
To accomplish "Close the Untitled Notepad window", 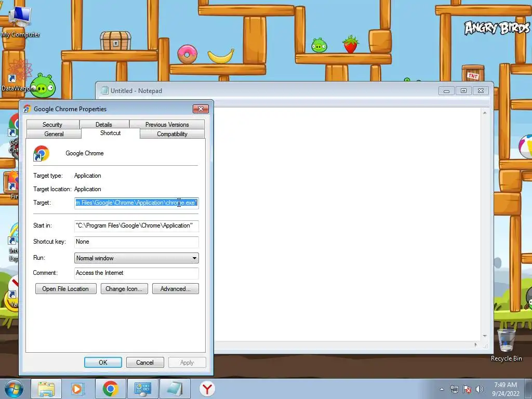I will coord(481,90).
